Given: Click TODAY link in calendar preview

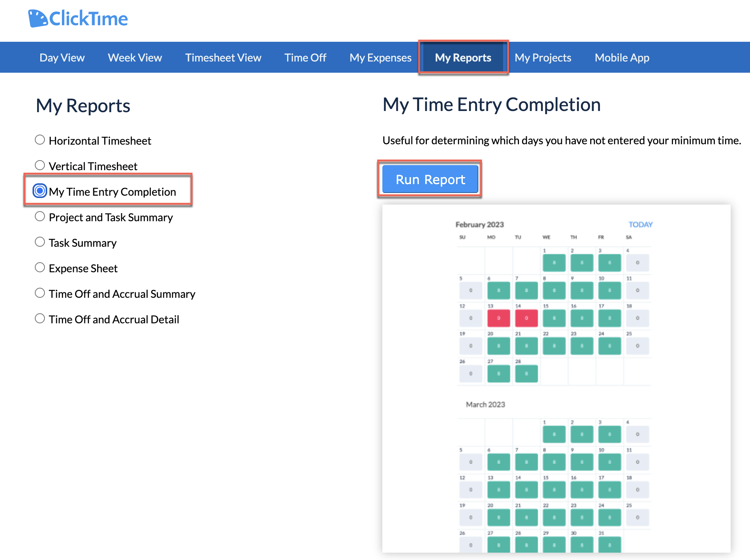Looking at the screenshot, I should point(640,224).
